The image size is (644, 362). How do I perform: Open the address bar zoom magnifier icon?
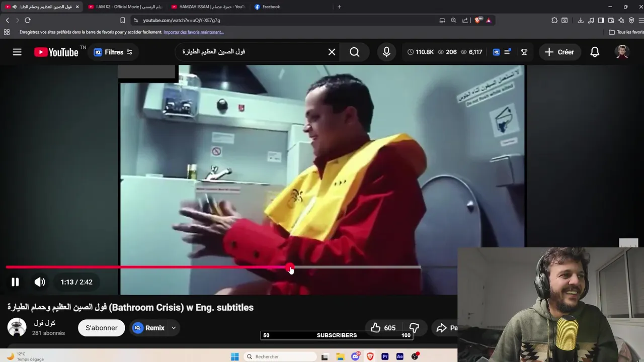453,20
